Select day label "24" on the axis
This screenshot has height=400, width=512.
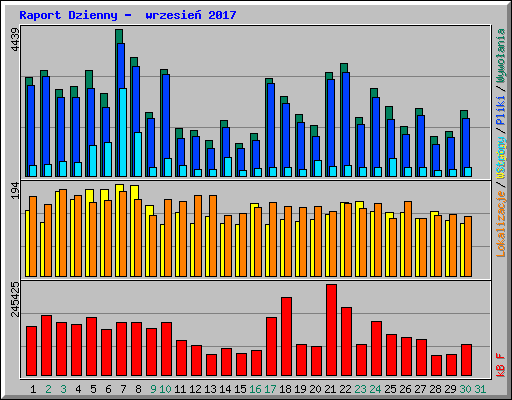tap(375, 389)
